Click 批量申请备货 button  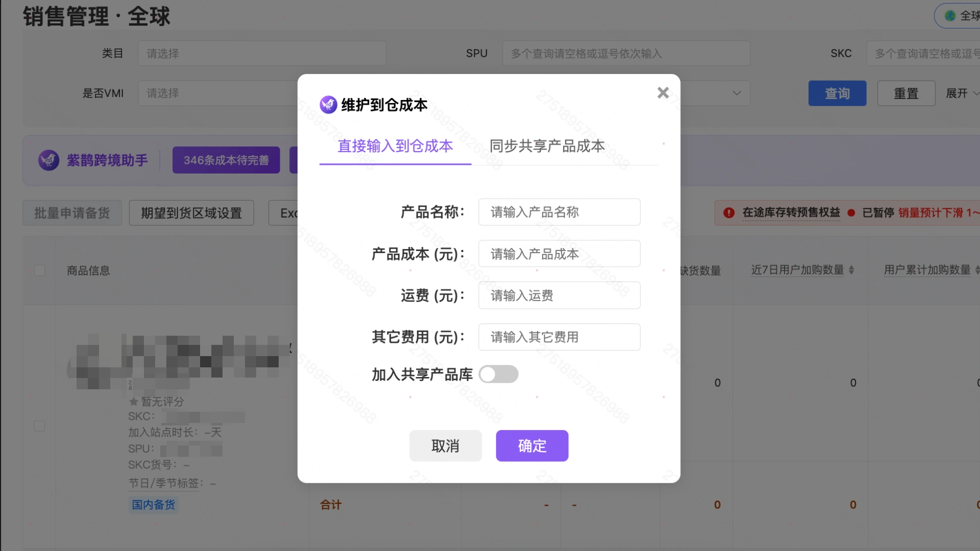tap(72, 213)
